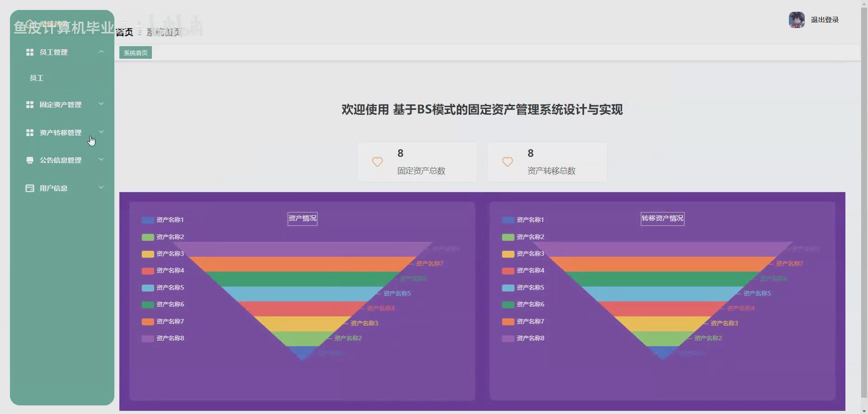This screenshot has height=414, width=868.
Task: Click the 用户信息 card icon
Action: point(30,188)
